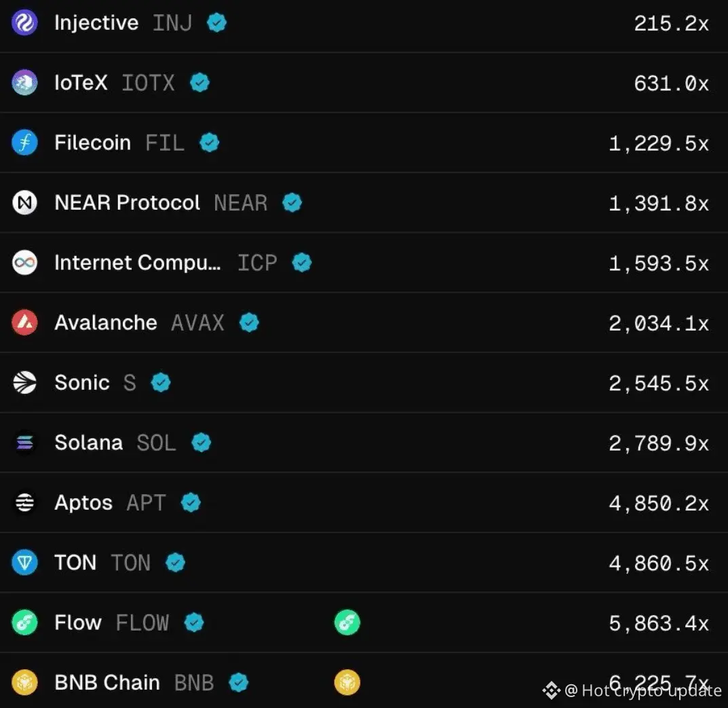The image size is (728, 708).
Task: Click the Sonic logo icon
Action: (24, 383)
